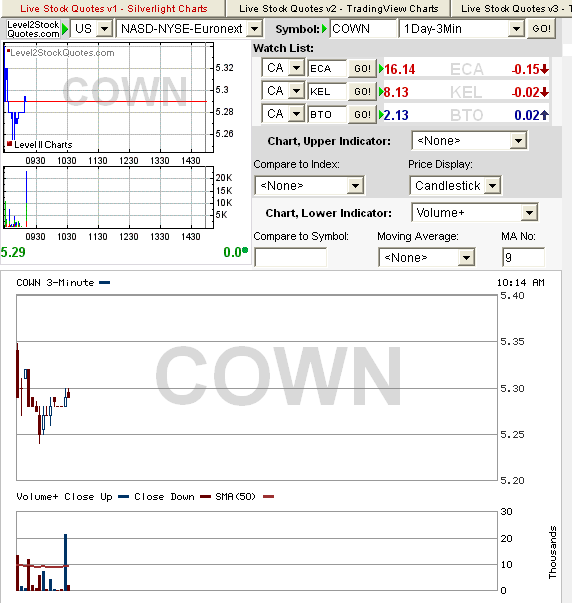Viewport: 572px width, 603px height.
Task: Click green arrow next to KEL price
Action: pos(381,92)
